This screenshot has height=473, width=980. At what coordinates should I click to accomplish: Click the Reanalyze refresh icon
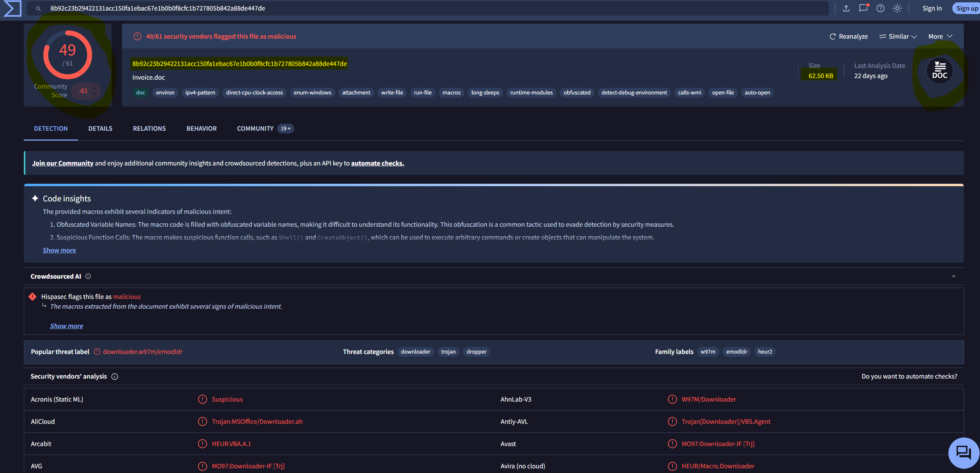point(832,36)
